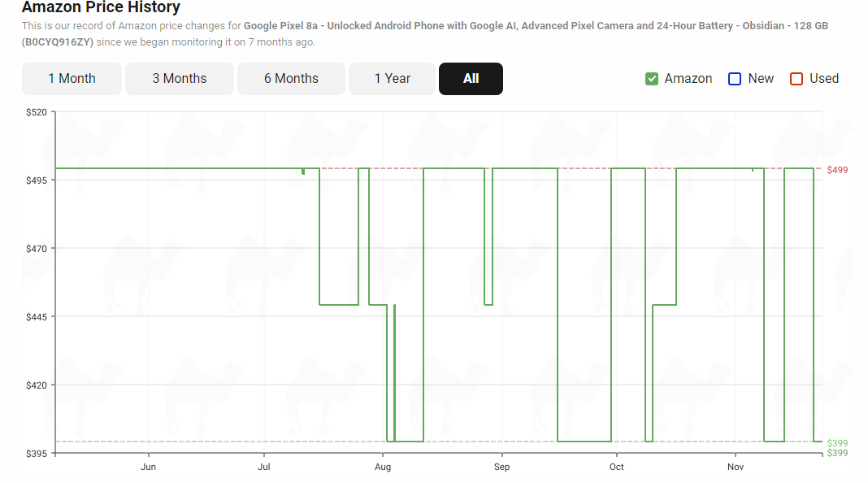The height and width of the screenshot is (483, 868).
Task: Enable the red Used price checkbox
Action: 796,79
